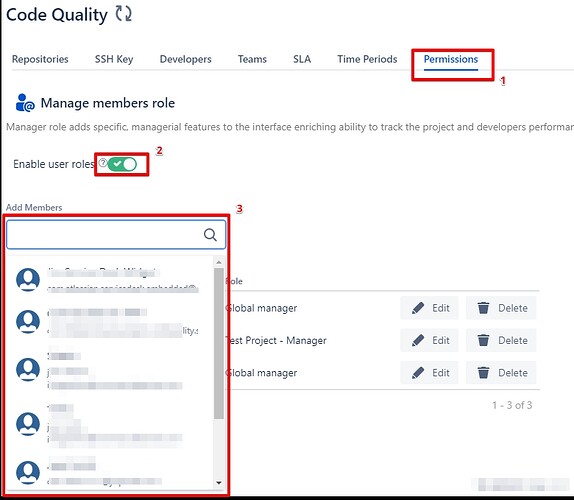Go to the Time Periods tab
This screenshot has width=574, height=500.
(x=367, y=59)
